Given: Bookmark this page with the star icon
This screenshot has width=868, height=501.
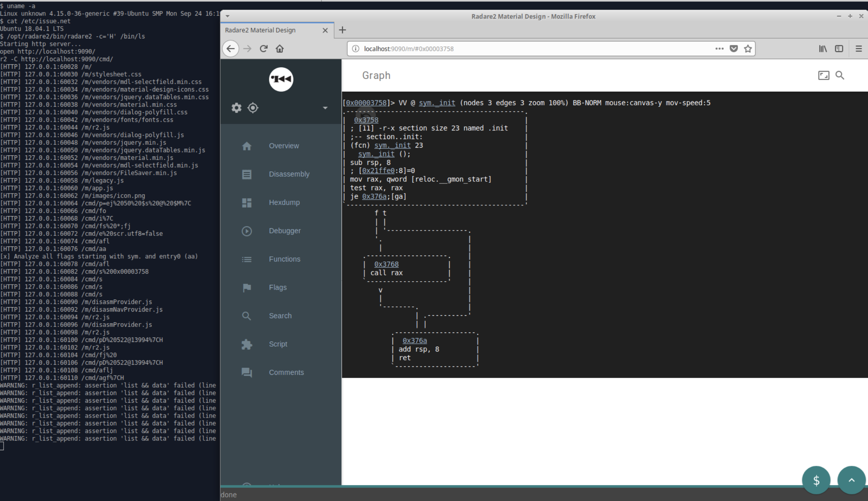Looking at the screenshot, I should (748, 49).
